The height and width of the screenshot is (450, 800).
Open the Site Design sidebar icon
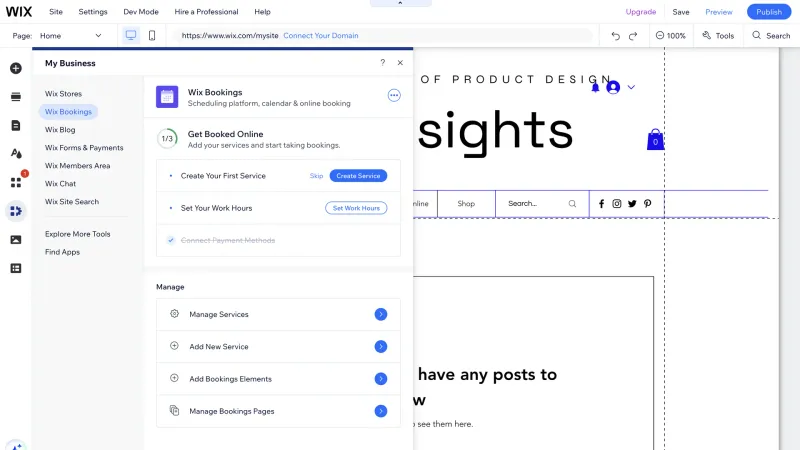coord(16,154)
